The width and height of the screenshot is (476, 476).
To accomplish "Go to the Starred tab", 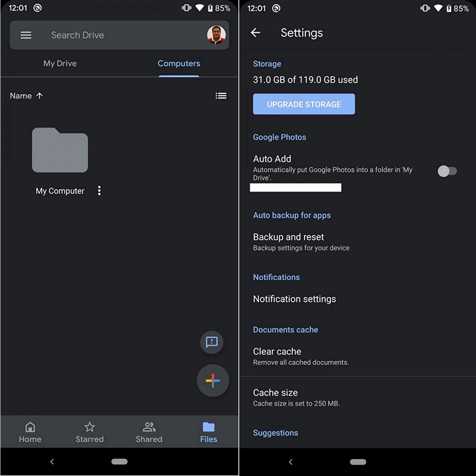I will pos(90,432).
